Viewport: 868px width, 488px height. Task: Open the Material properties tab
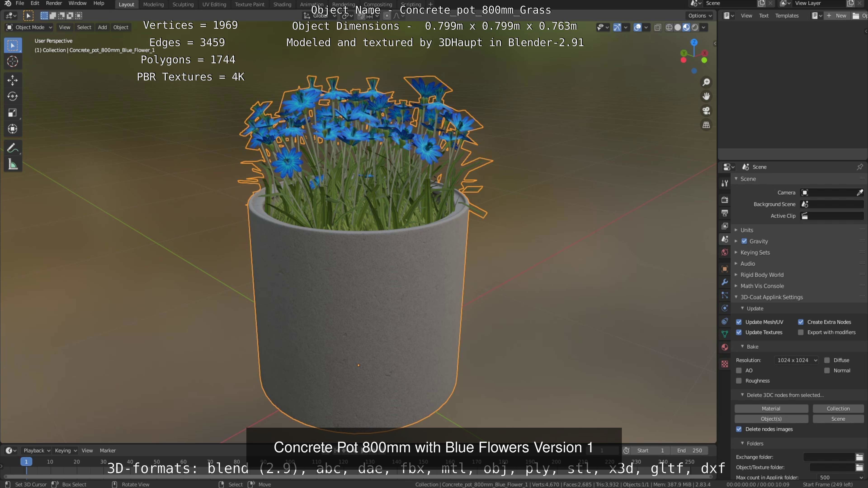[724, 347]
